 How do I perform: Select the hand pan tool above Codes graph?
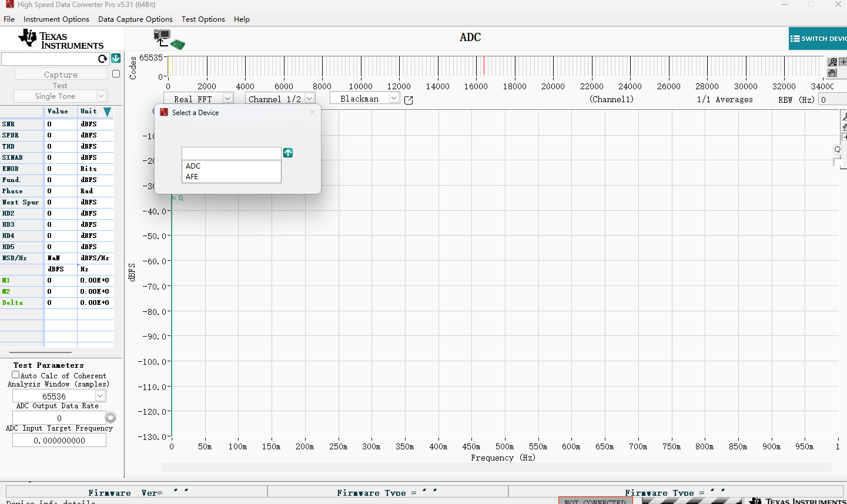click(832, 73)
